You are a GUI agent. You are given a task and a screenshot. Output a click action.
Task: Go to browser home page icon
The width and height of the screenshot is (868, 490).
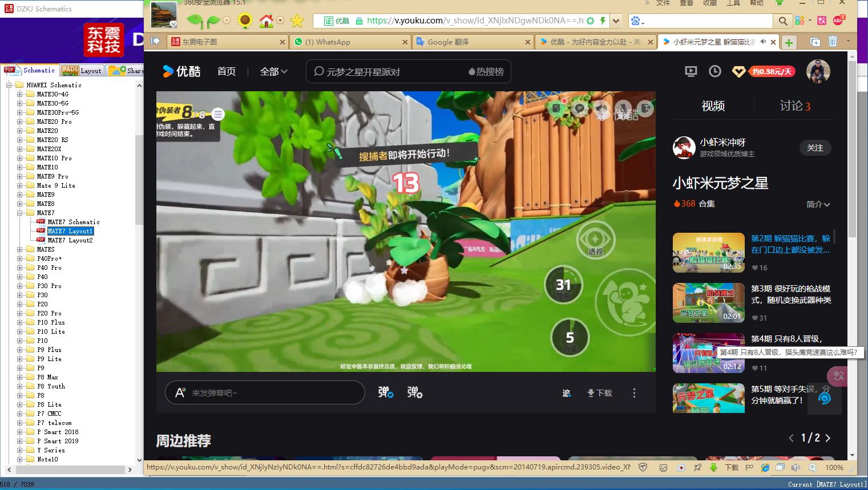[267, 21]
